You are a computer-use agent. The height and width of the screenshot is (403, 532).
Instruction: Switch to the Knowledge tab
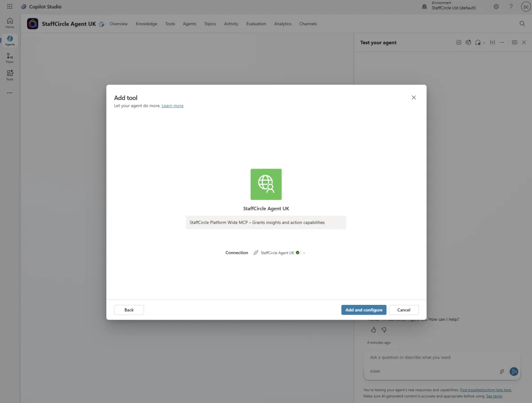[x=146, y=24]
